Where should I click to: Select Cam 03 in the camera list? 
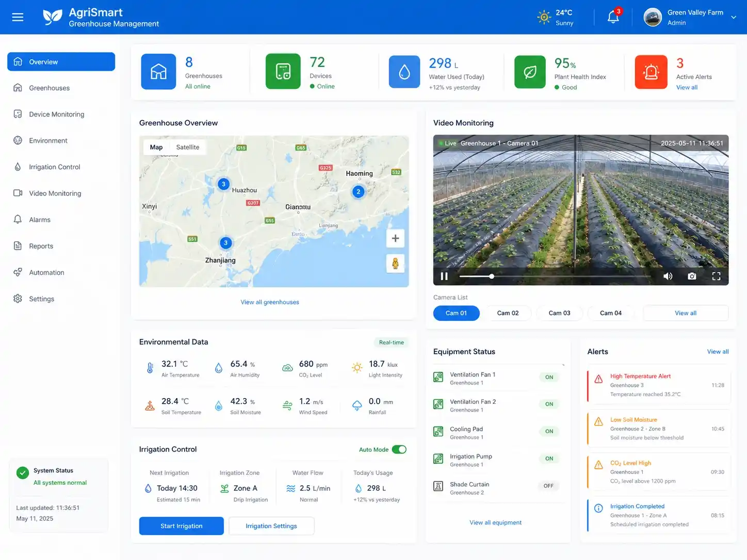[559, 313]
